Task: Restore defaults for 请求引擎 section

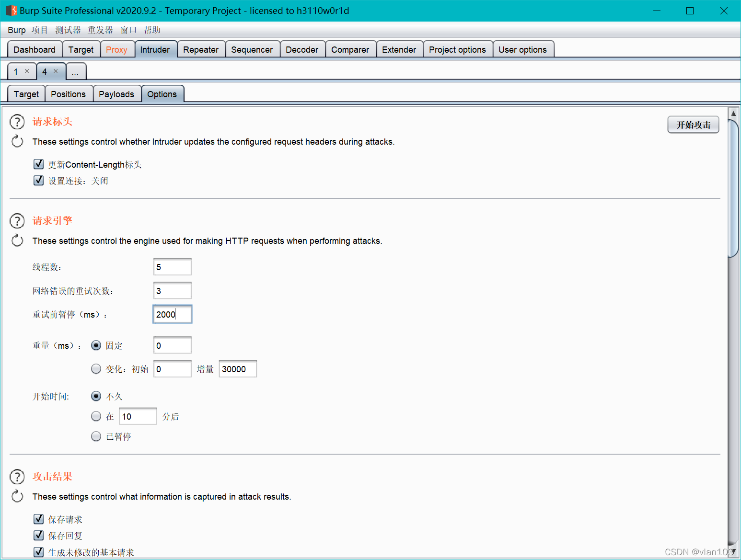Action: [17, 240]
